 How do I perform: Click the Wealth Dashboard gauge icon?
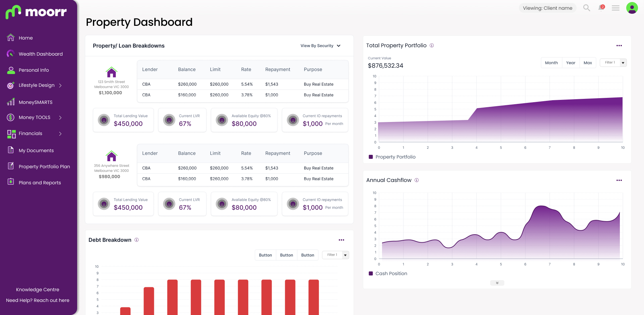tap(11, 54)
